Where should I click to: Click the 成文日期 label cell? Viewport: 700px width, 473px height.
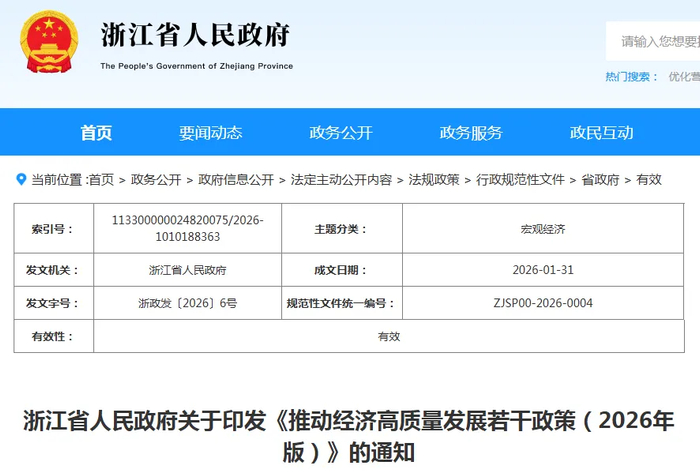(342, 270)
